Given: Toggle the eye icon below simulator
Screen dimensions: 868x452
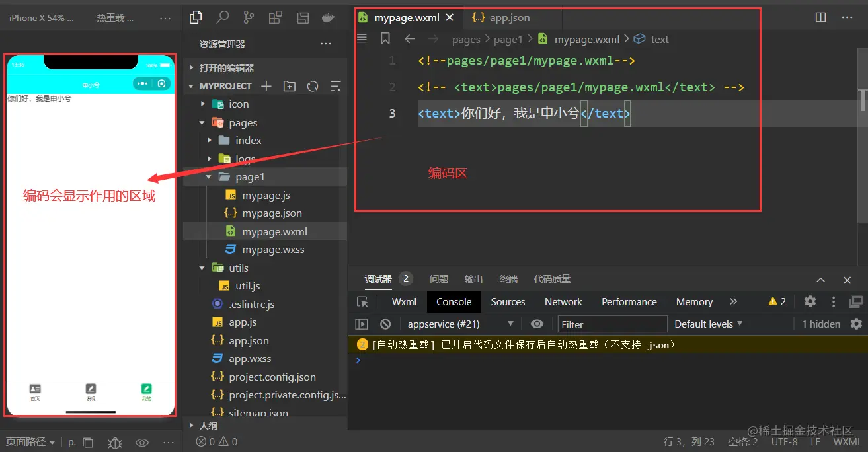Looking at the screenshot, I should (142, 443).
